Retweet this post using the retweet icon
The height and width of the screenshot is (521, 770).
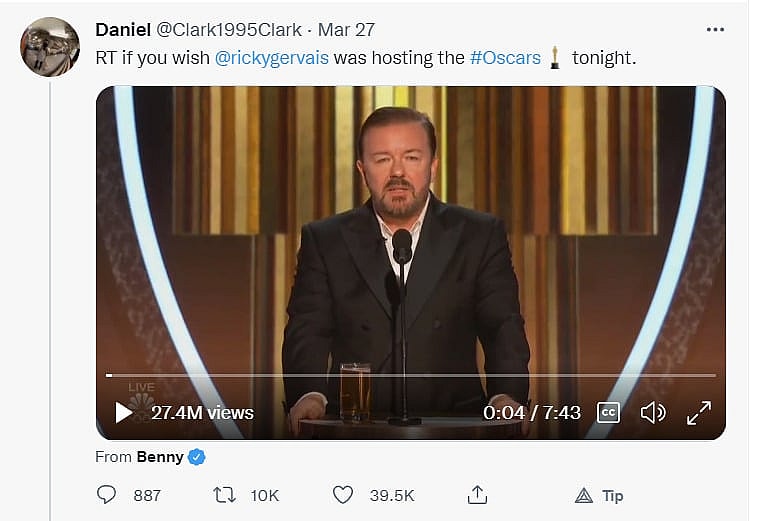pos(225,495)
